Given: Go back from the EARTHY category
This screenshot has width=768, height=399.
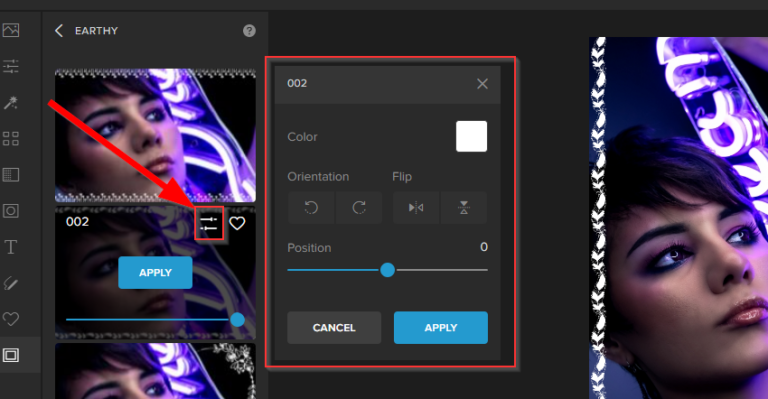Looking at the screenshot, I should coord(59,31).
